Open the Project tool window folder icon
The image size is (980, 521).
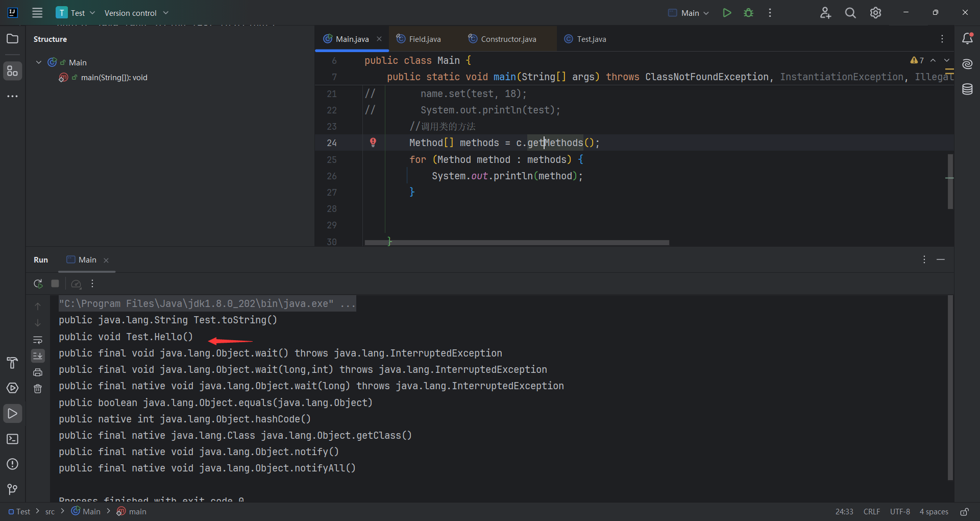pos(13,39)
